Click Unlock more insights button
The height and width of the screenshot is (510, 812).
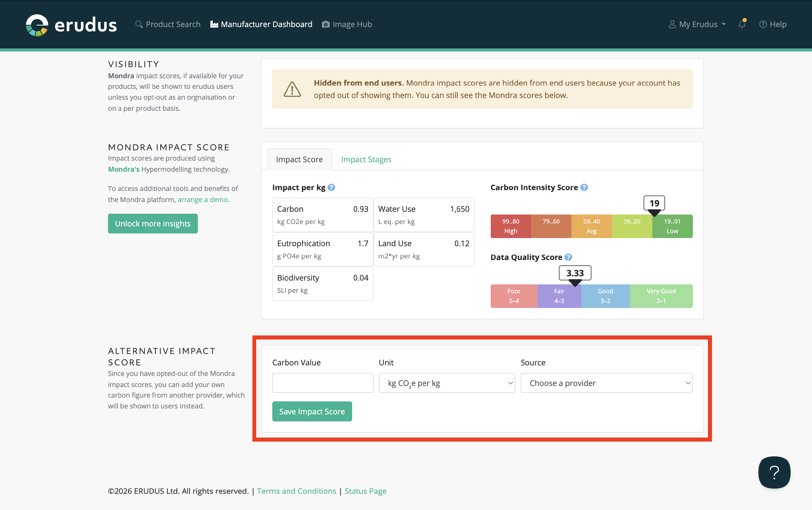point(153,223)
